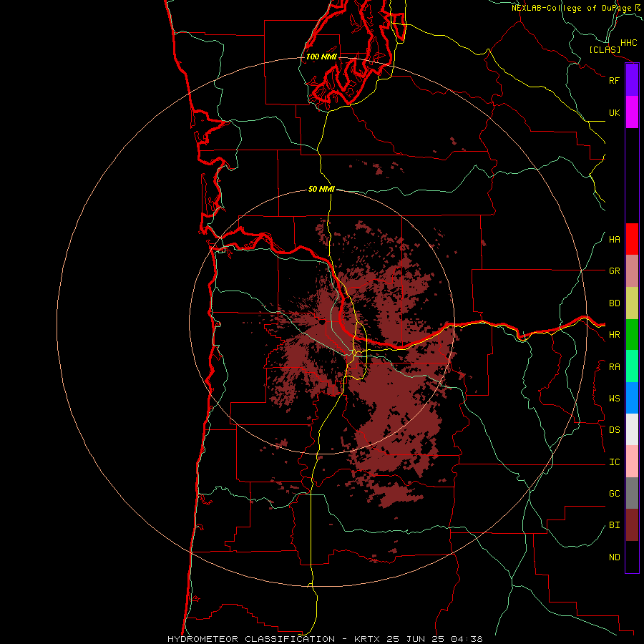The width and height of the screenshot is (644, 644).
Task: Click the KRTX station identifier
Action: 367,639
